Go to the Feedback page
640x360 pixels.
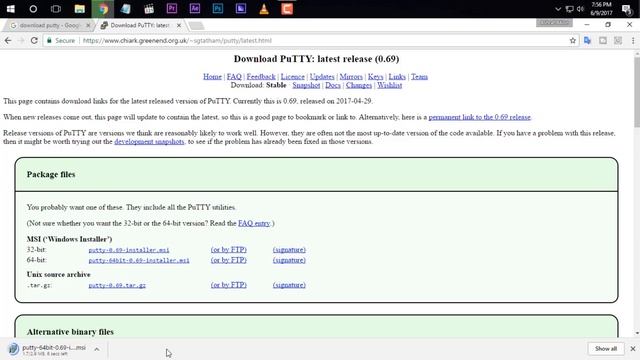coord(261,77)
